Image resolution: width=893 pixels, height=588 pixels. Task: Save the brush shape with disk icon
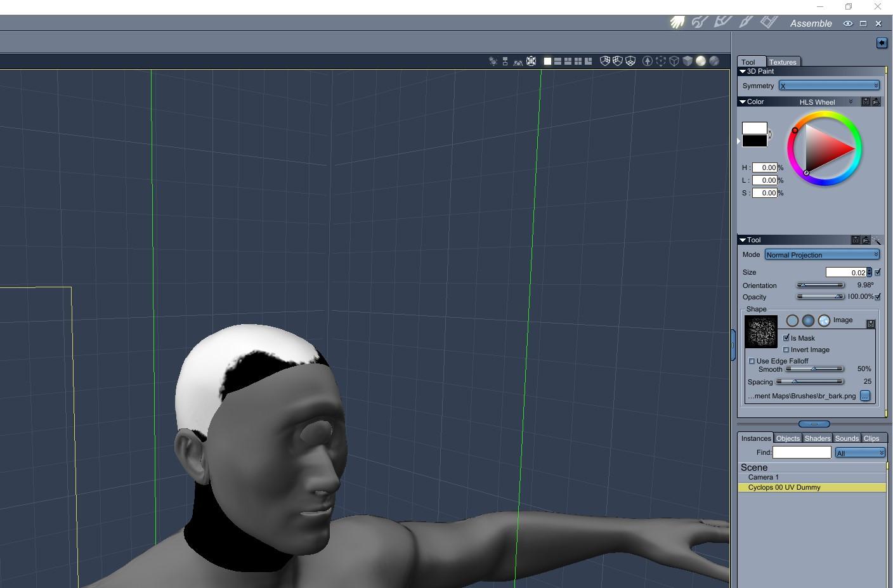pos(871,324)
